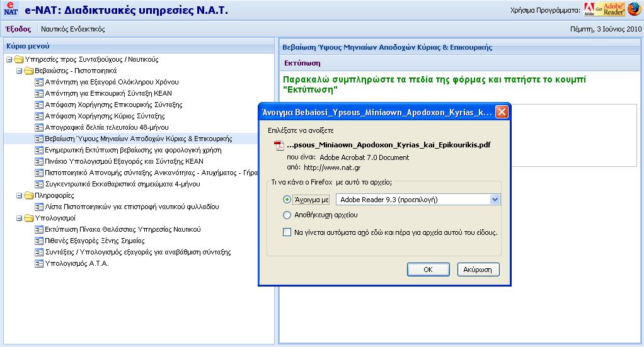Click document icon of Πιστοποιητικό Απονομής σύνταξης

coord(39,173)
